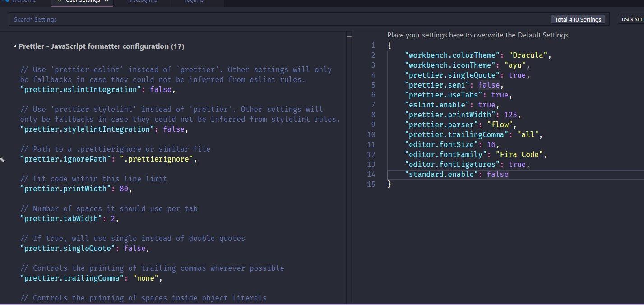Open the Welcome tab
644x305 pixels.
coord(23,1)
